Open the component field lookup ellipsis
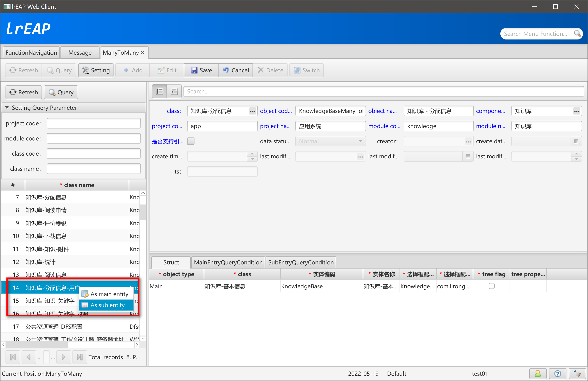The image size is (588, 381). tap(577, 111)
